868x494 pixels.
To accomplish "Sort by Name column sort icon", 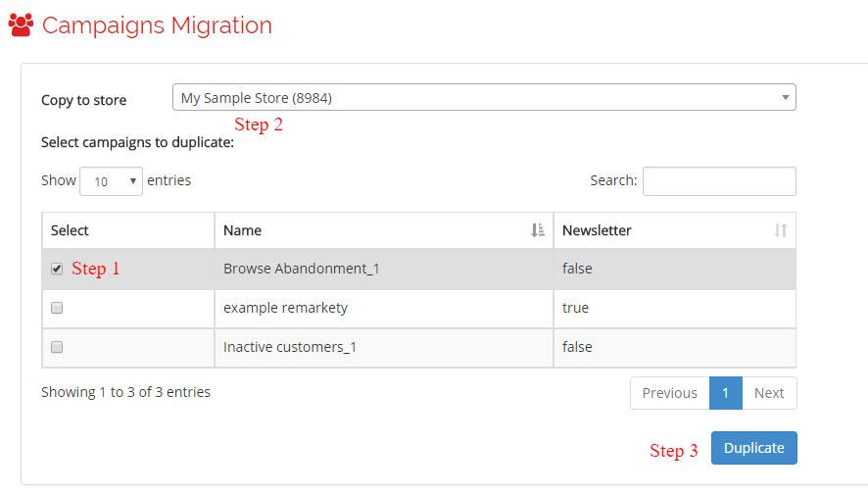I will click(538, 230).
